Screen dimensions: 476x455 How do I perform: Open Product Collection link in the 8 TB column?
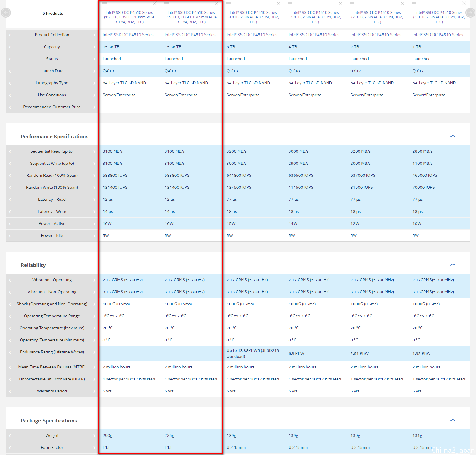[252, 35]
